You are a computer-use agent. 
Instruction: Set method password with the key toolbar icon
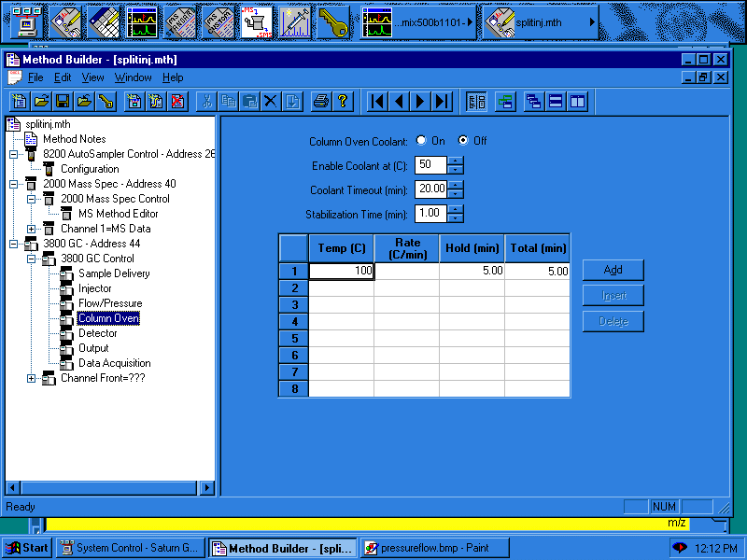106,102
